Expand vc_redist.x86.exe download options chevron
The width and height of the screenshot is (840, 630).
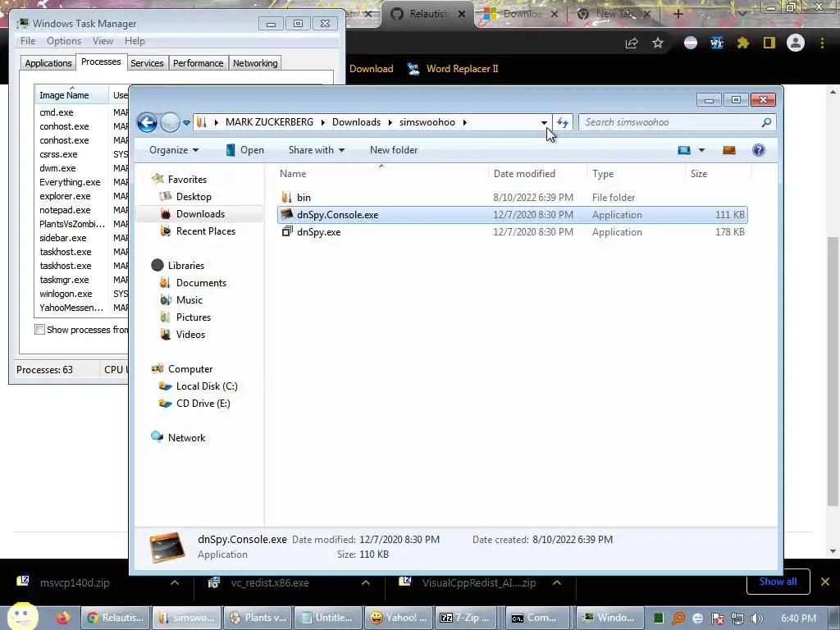pos(366,582)
